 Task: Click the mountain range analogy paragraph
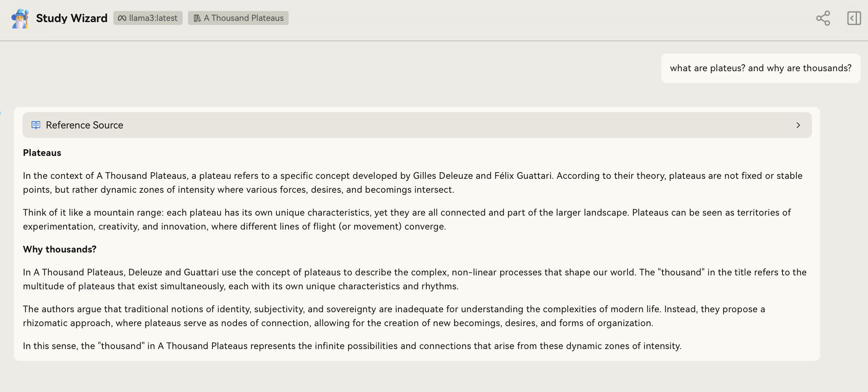pos(407,220)
